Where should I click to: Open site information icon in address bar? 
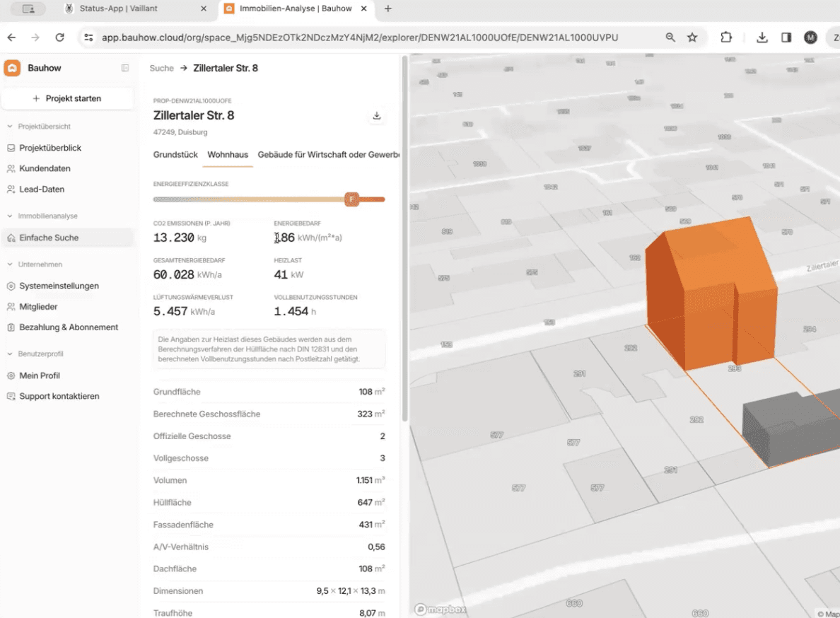[x=88, y=37]
